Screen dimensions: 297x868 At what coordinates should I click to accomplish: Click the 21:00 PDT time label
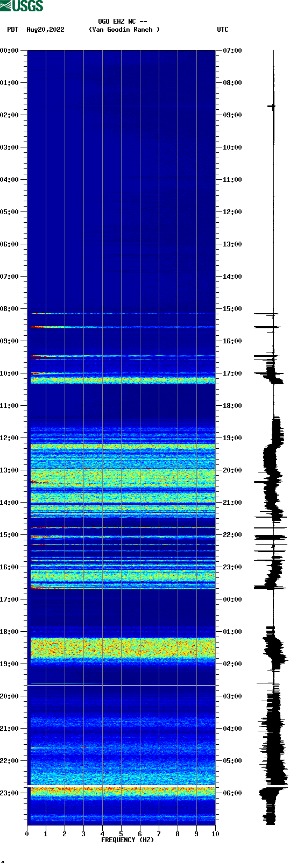9,729
